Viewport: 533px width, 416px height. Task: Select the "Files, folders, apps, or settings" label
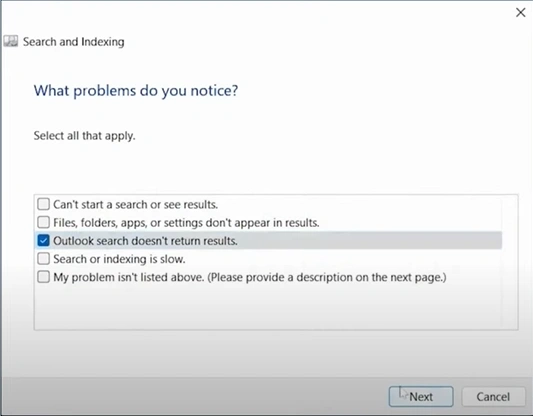click(x=186, y=223)
